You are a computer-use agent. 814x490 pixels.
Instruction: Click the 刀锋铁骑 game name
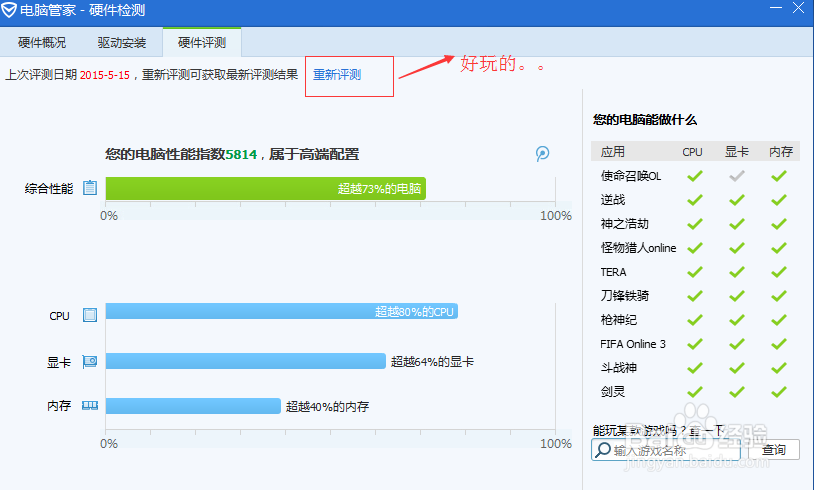[625, 296]
